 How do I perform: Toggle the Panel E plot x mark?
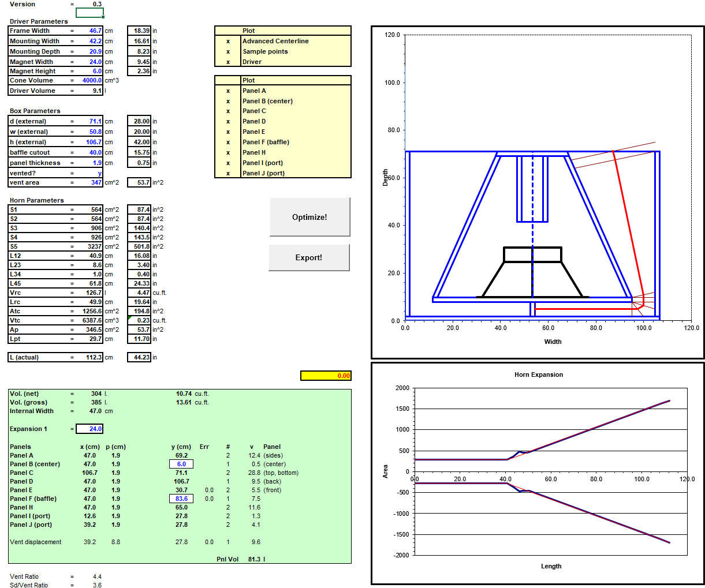(228, 132)
